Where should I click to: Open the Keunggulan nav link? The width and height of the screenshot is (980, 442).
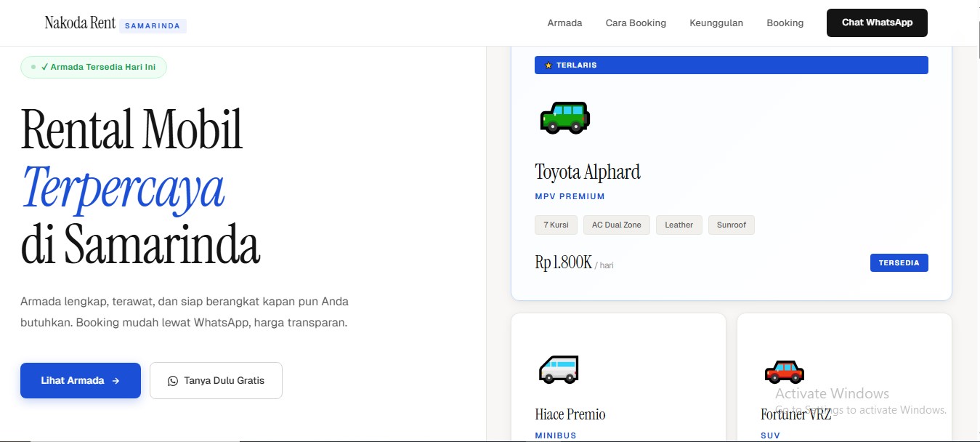(x=716, y=23)
